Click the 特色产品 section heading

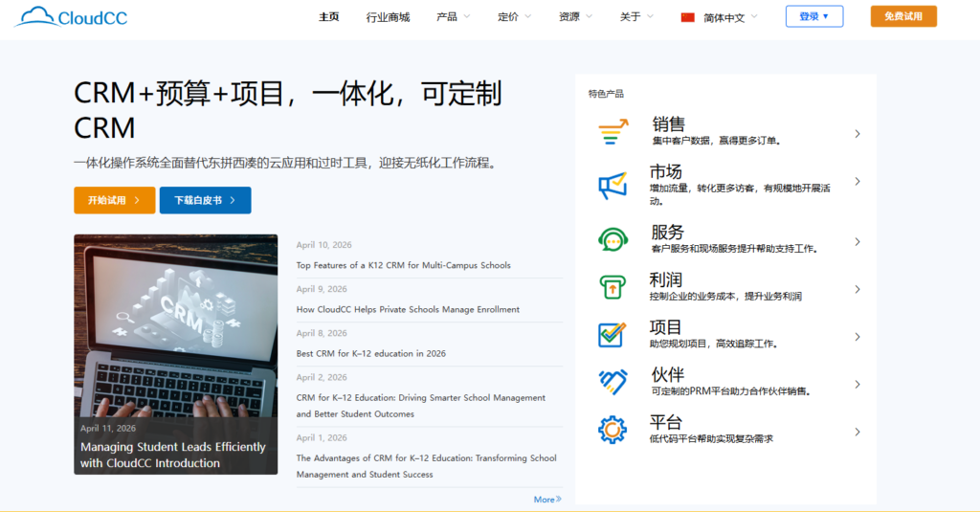606,94
